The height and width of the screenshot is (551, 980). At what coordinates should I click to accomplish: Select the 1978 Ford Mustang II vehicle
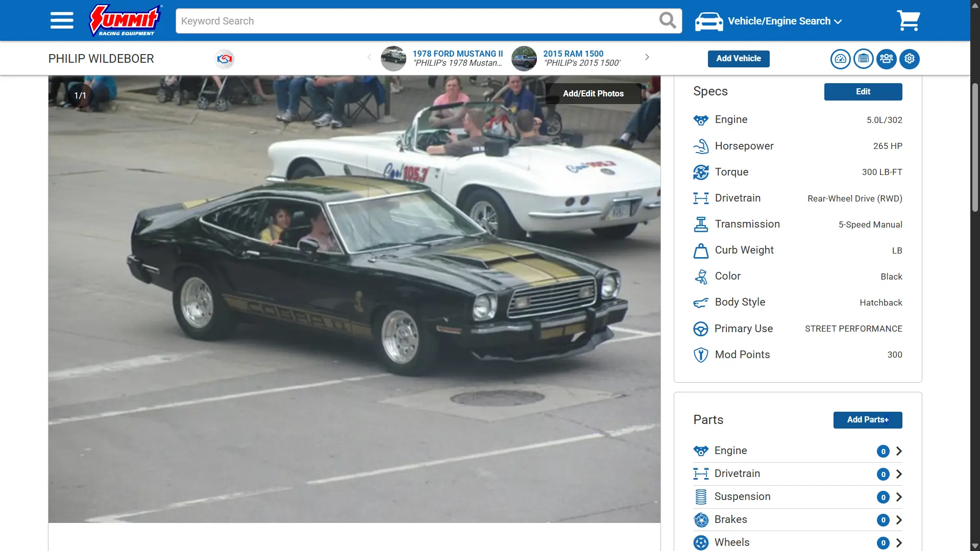(x=443, y=58)
